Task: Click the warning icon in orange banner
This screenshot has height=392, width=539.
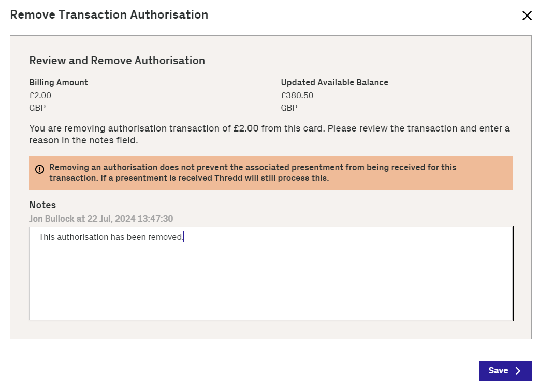Action: point(40,169)
